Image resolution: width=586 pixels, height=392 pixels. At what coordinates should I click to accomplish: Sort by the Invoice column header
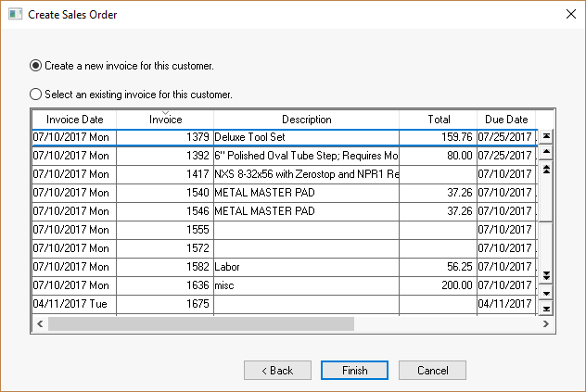[x=166, y=120]
